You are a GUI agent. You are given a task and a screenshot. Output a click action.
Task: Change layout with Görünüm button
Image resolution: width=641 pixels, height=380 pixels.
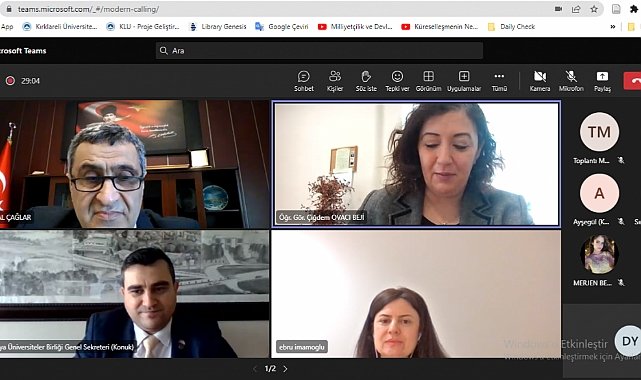428,80
